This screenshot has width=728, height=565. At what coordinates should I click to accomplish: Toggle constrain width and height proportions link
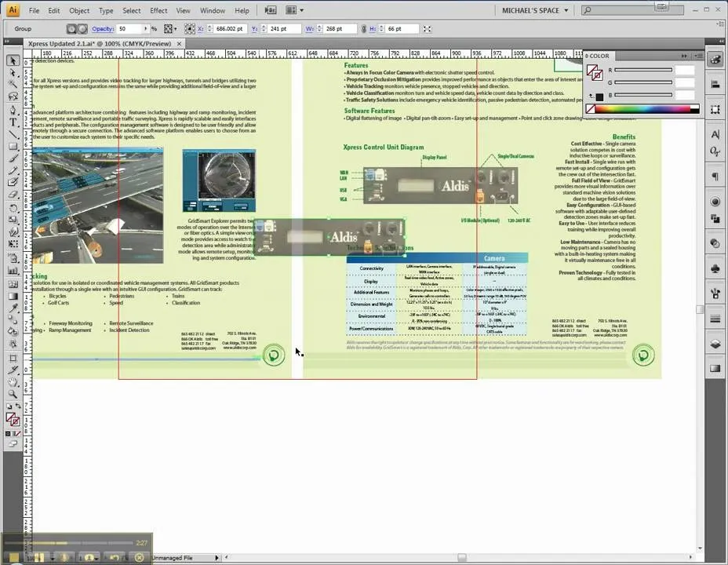[363, 29]
